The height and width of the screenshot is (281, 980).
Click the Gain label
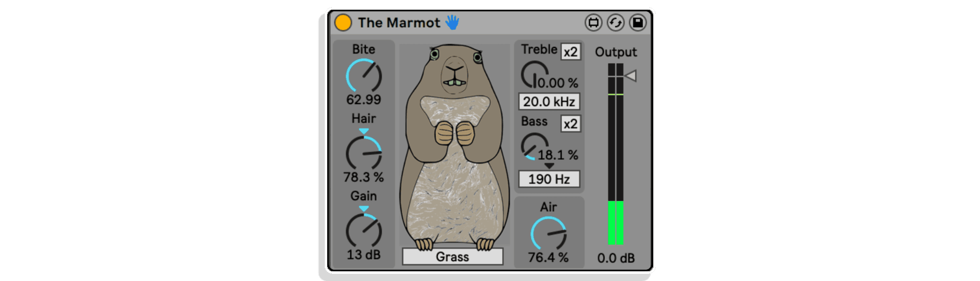(x=363, y=196)
